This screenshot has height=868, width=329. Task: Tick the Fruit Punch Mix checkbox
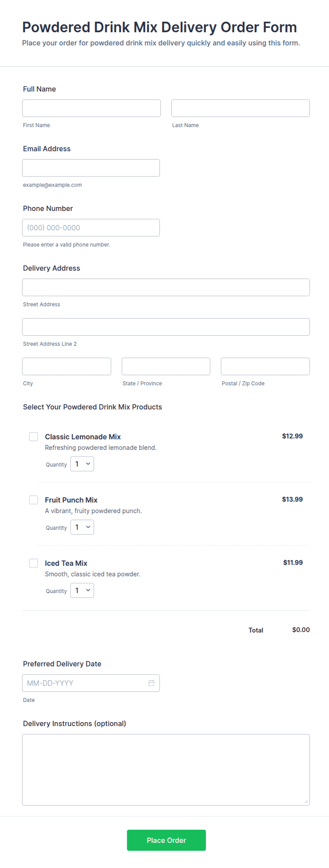(34, 500)
